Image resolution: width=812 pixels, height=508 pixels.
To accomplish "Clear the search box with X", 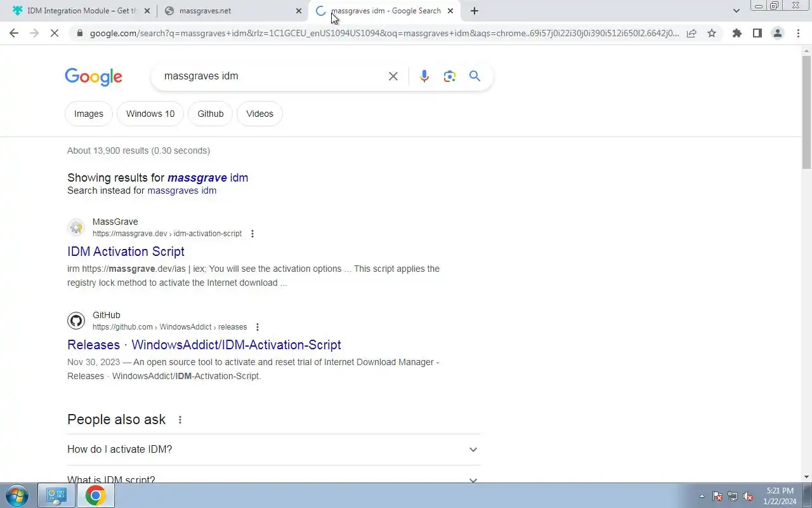I will pyautogui.click(x=393, y=76).
